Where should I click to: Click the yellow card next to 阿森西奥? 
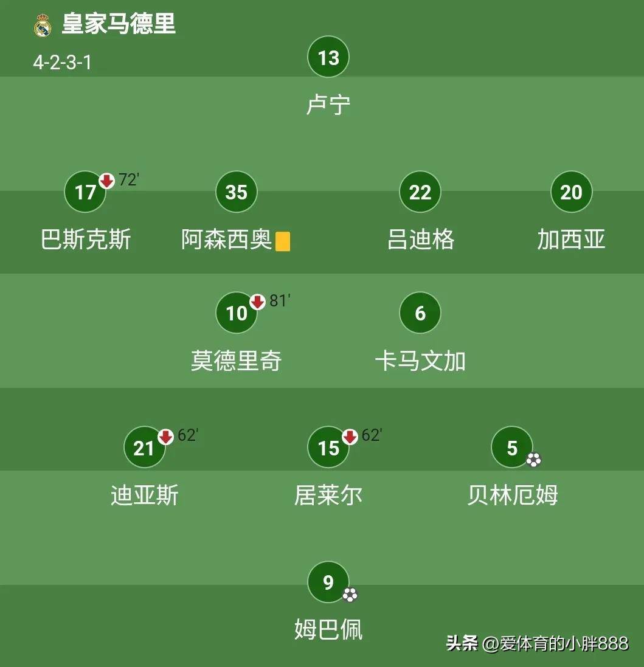click(x=283, y=241)
